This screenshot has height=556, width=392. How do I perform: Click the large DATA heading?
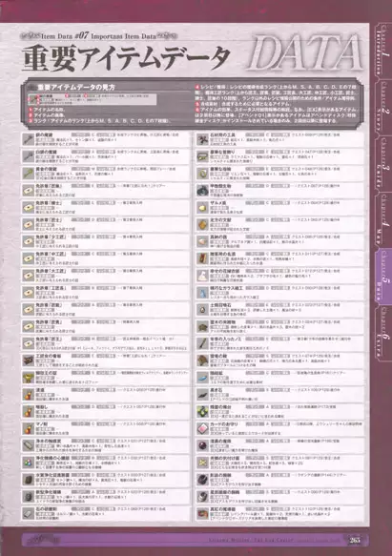click(x=306, y=52)
